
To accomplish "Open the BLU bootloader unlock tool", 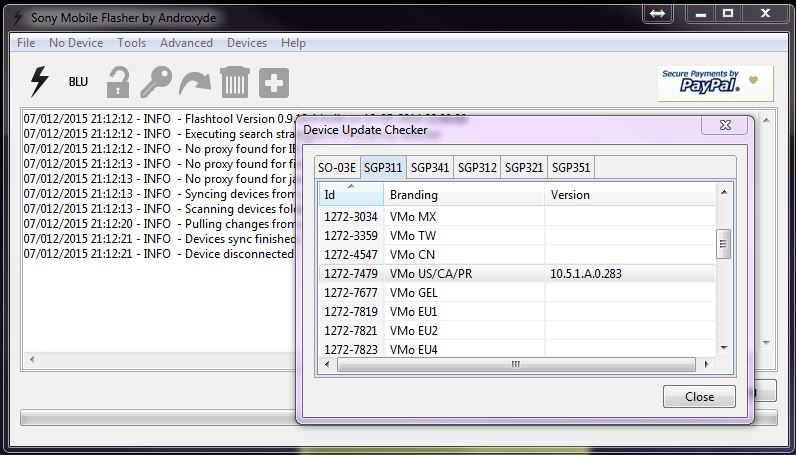I will point(78,82).
